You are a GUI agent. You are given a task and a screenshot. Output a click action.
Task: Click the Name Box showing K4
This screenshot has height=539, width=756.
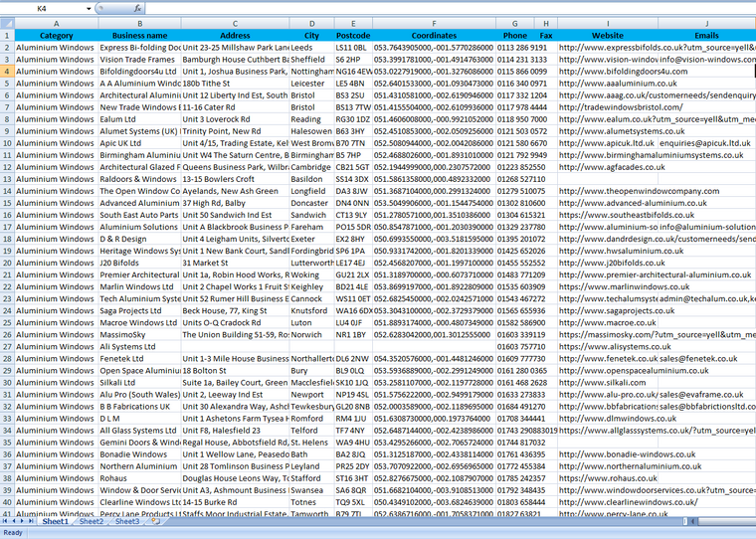(43, 9)
